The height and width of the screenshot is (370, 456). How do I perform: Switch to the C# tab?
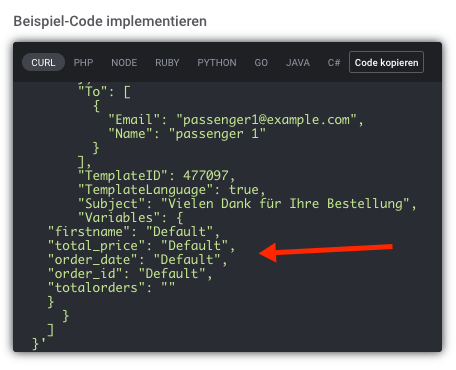(x=334, y=62)
